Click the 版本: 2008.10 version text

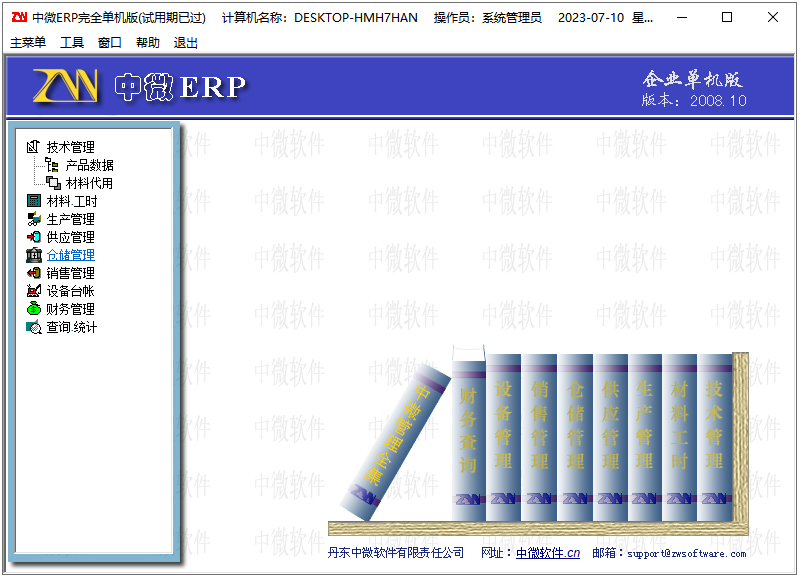[x=694, y=100]
